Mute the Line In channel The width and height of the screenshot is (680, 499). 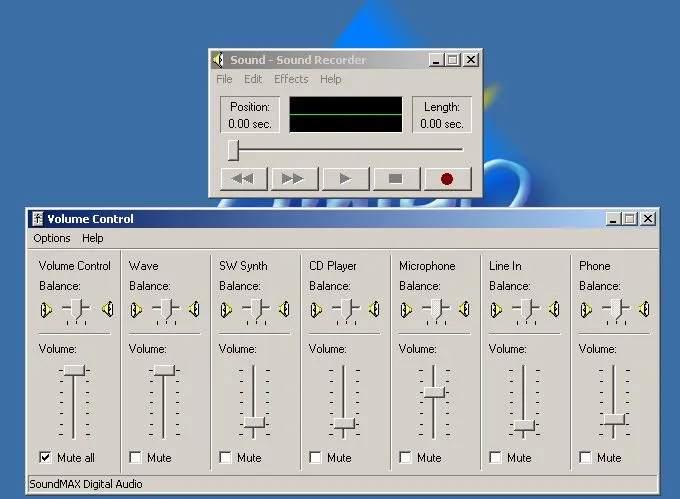coord(495,457)
